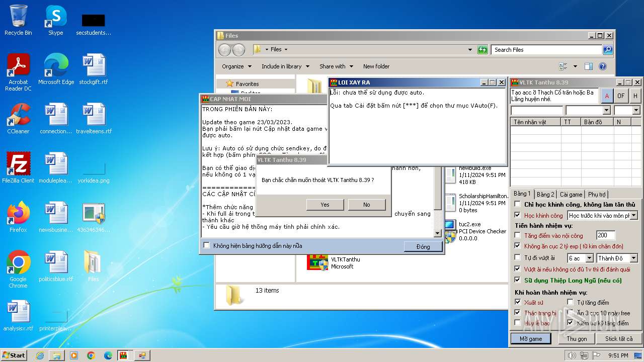
Task: Open the Files folder on the desktop
Action: [93, 266]
